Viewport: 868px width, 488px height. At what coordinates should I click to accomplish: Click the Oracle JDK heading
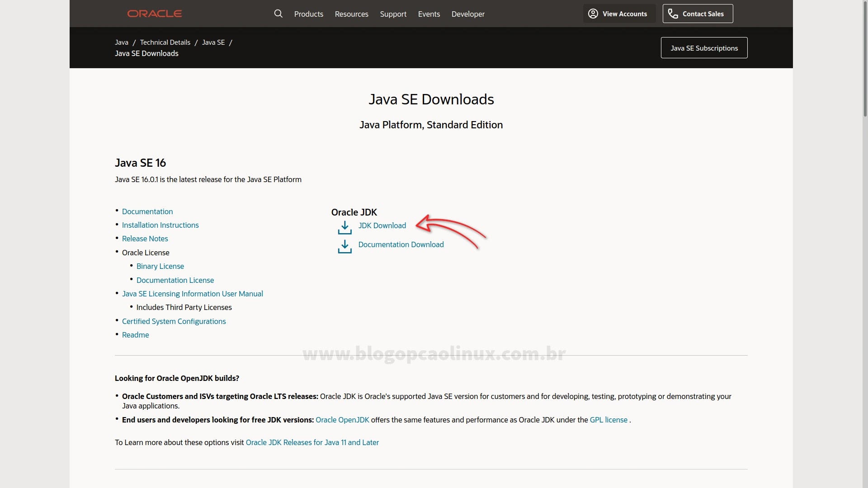(x=354, y=212)
